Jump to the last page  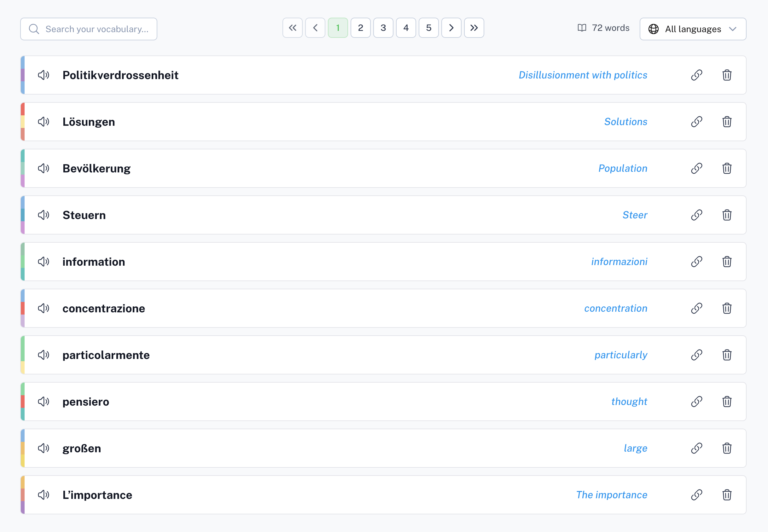[474, 28]
